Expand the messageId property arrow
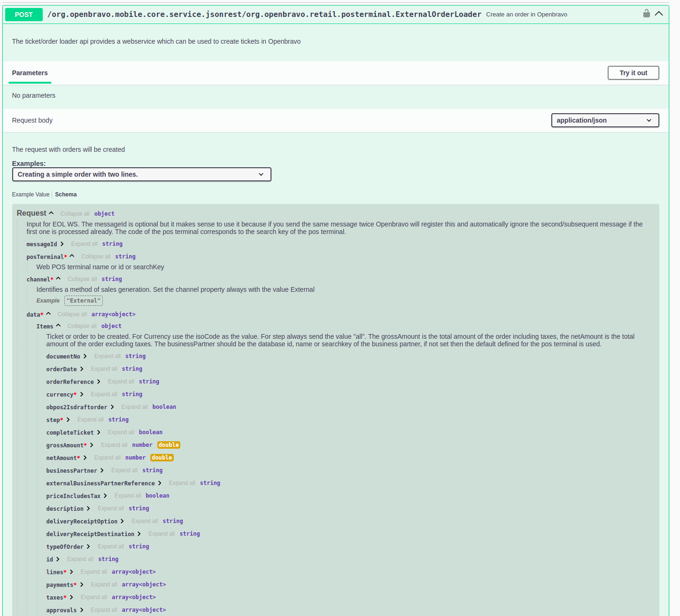Viewport: 680px width, 616px height. [62, 244]
